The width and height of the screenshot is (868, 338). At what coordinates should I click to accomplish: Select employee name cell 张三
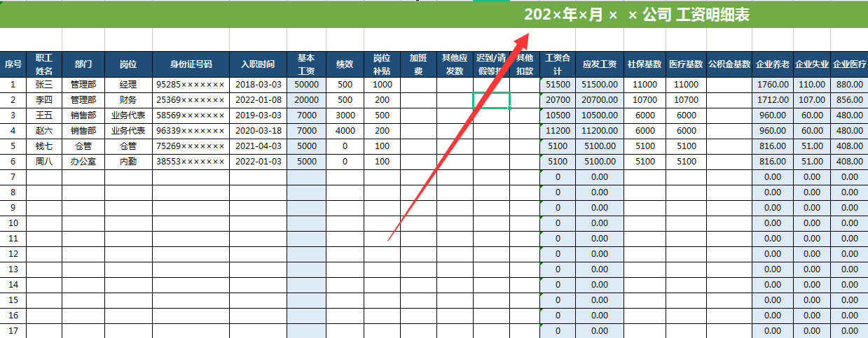[x=44, y=85]
